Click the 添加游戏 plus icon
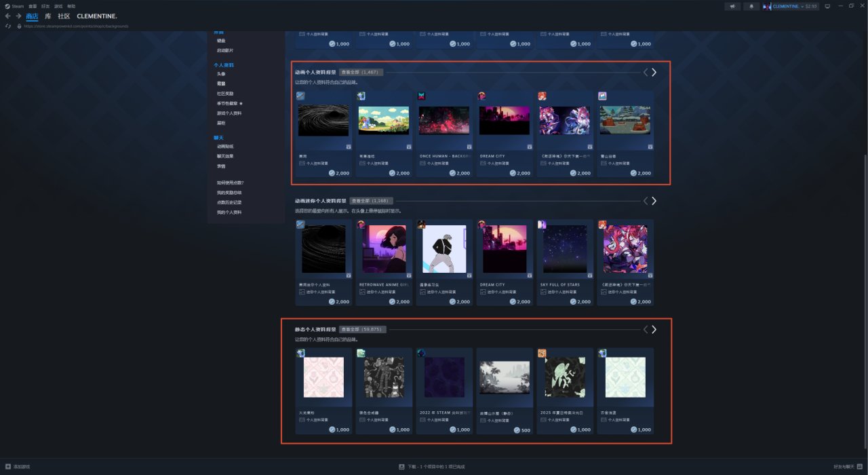868x475 pixels. click(x=8, y=467)
